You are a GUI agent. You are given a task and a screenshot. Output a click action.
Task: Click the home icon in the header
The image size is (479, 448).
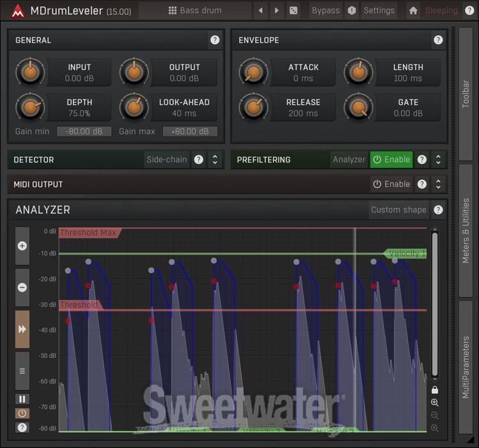(413, 11)
